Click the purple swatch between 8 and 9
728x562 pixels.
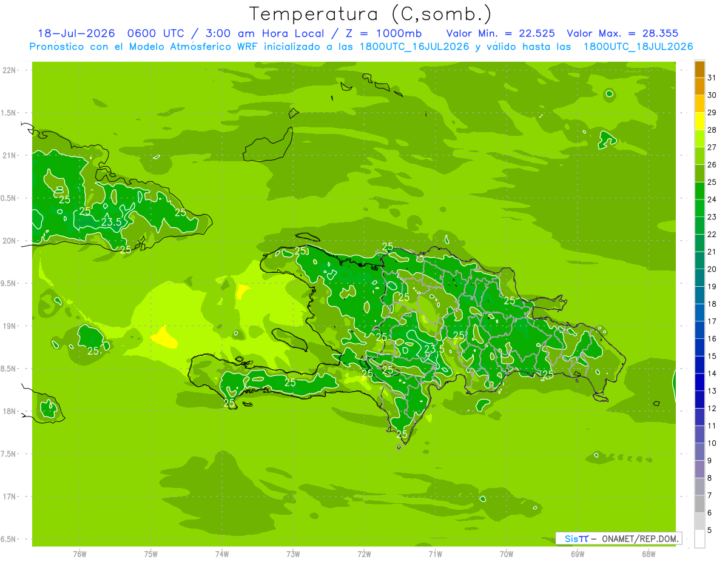click(699, 469)
